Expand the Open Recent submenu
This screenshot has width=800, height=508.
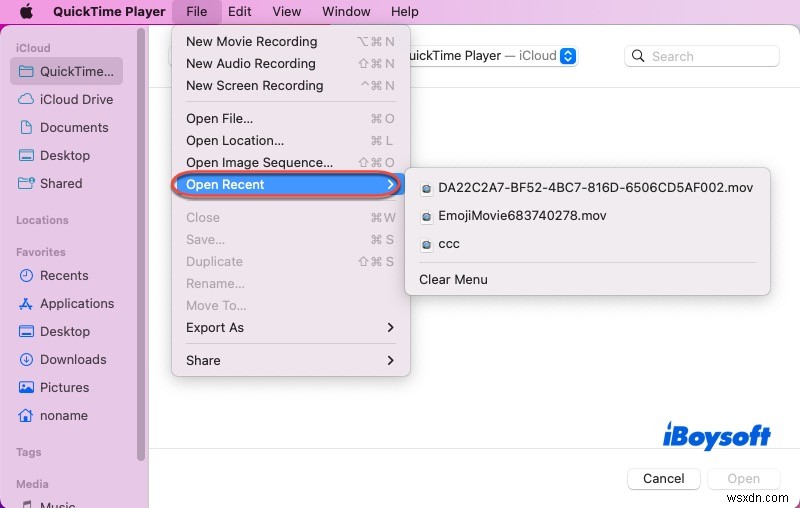[x=289, y=184]
